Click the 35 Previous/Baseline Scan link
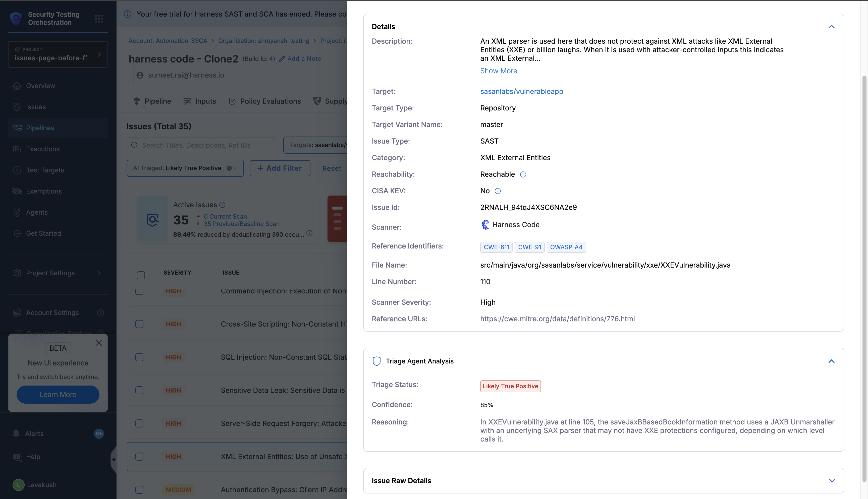Image resolution: width=868 pixels, height=499 pixels. [242, 224]
